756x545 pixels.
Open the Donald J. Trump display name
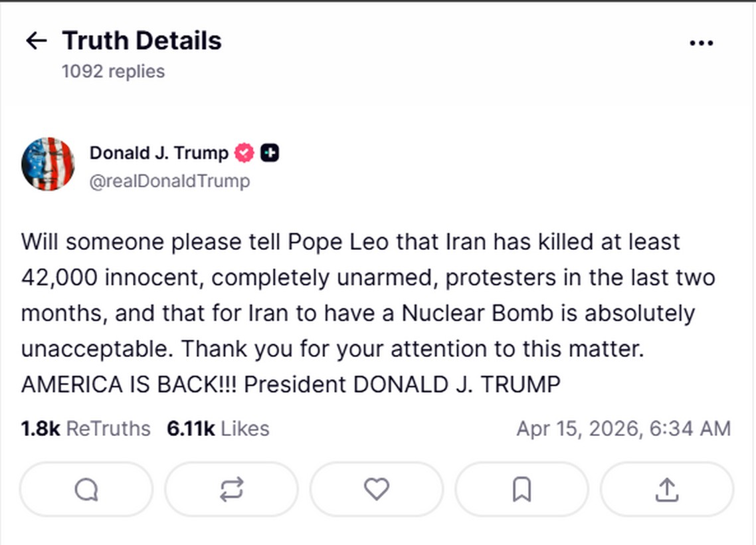click(x=159, y=153)
